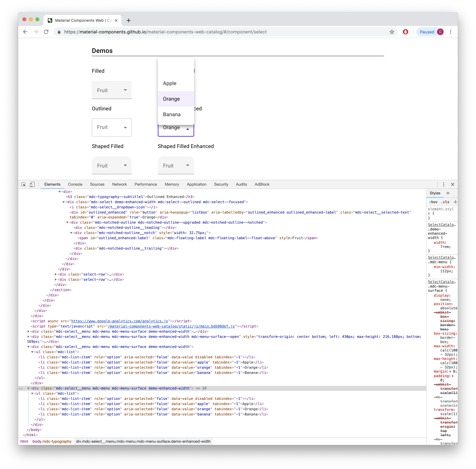Open the Shaped Filled Fruit dropdown
The width and height of the screenshot is (476, 469).
pyautogui.click(x=112, y=165)
